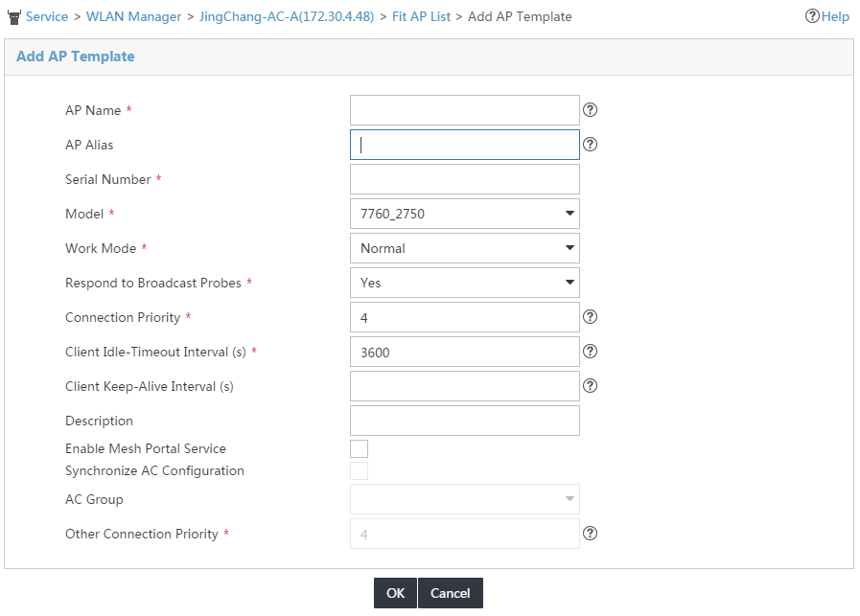Image resolution: width=860 pixels, height=616 pixels.
Task: Click the Add AP Template breadcrumb text
Action: point(520,16)
